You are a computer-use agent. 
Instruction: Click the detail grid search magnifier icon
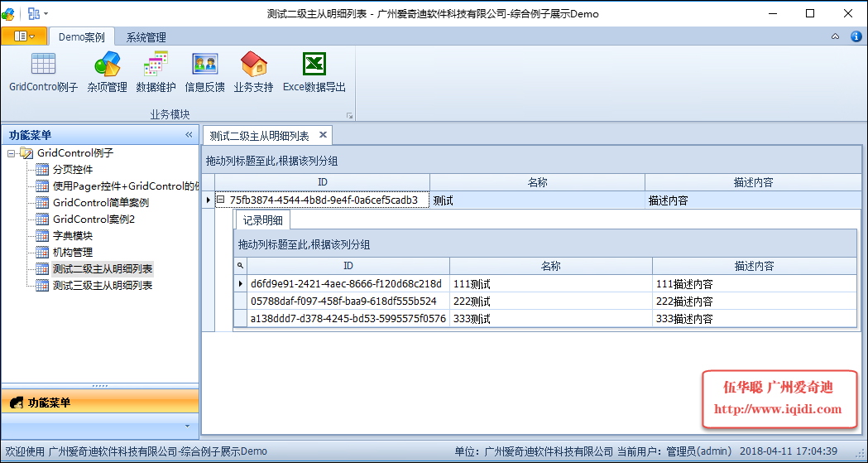(x=240, y=266)
